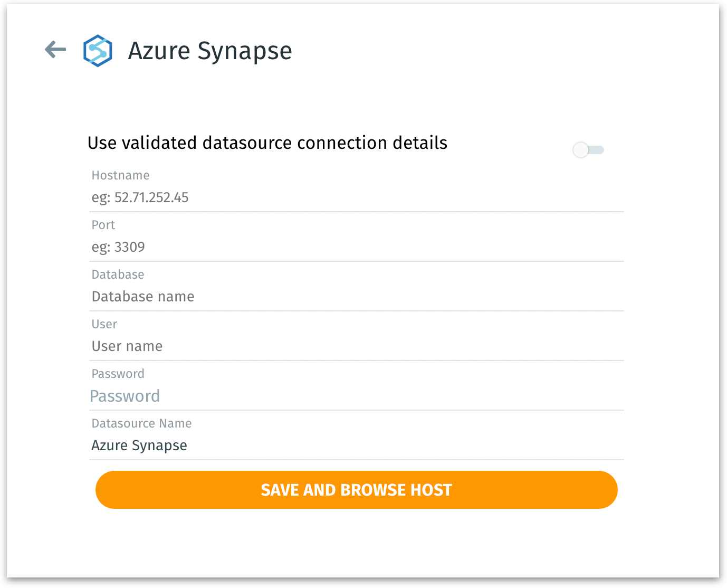This screenshot has height=588, width=727.
Task: Click the small 'Password' field label
Action: point(118,374)
